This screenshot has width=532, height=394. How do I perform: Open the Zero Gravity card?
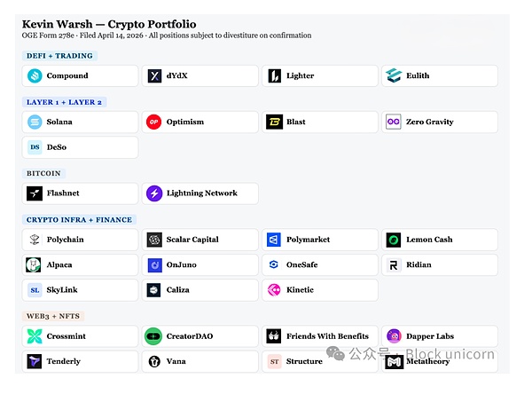440,122
